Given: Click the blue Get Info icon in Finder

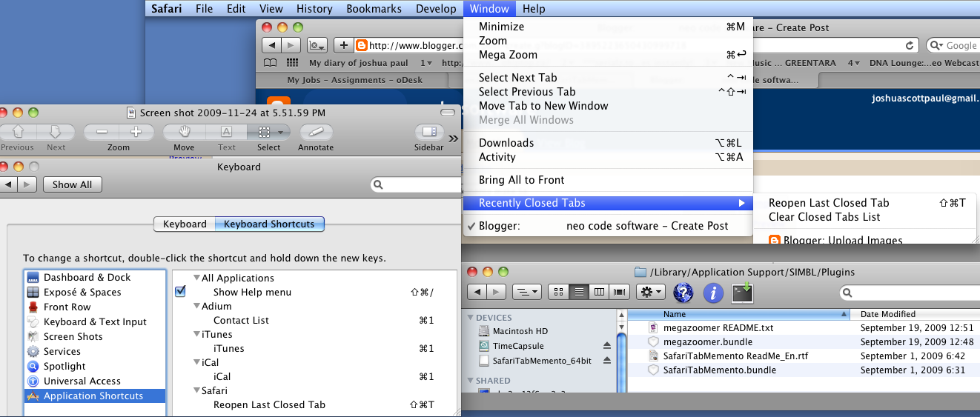Looking at the screenshot, I should 713,293.
